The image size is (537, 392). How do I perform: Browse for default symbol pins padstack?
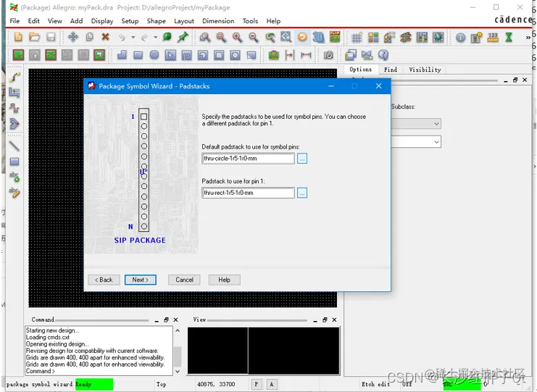point(301,159)
